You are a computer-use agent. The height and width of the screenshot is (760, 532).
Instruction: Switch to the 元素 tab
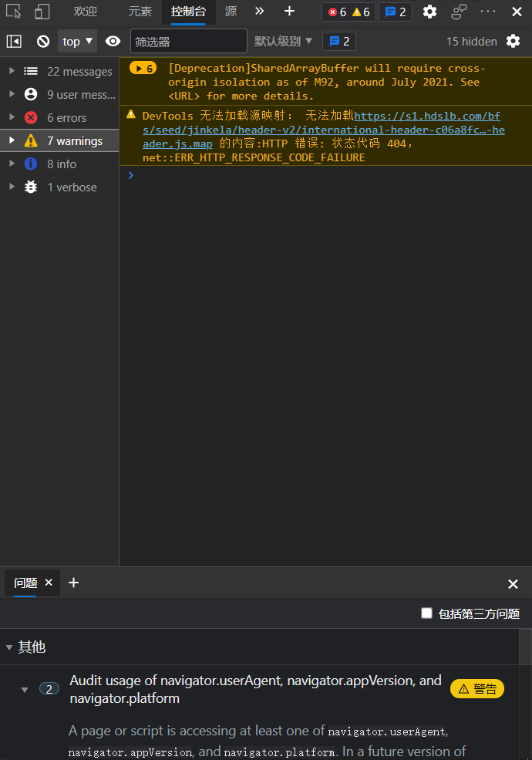point(140,11)
